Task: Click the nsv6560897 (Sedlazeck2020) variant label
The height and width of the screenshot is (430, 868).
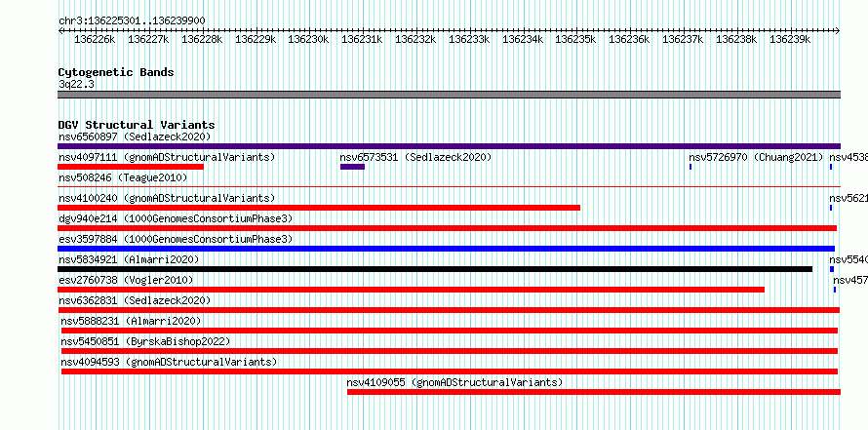Action: (x=135, y=137)
